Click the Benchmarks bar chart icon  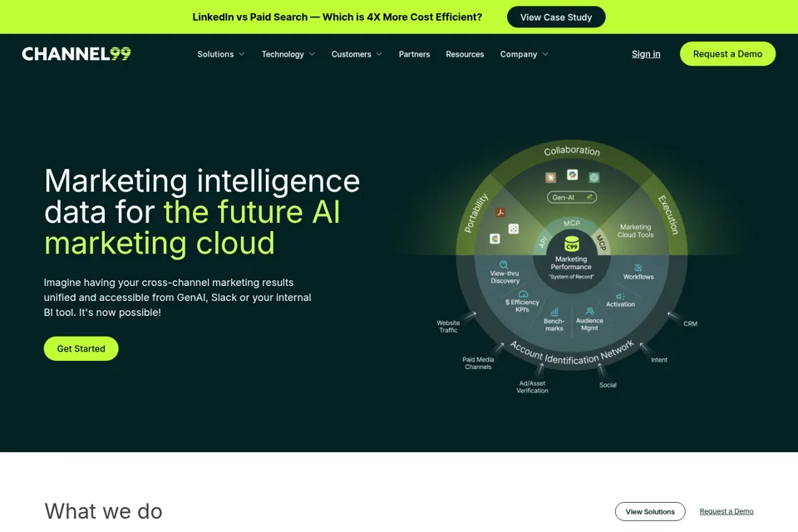[554, 312]
